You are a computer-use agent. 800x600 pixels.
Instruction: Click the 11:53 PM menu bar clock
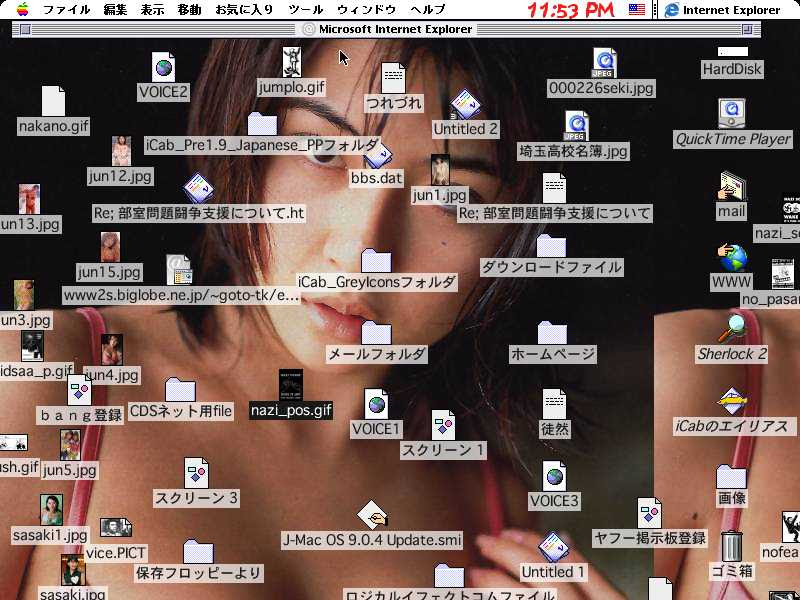570,10
